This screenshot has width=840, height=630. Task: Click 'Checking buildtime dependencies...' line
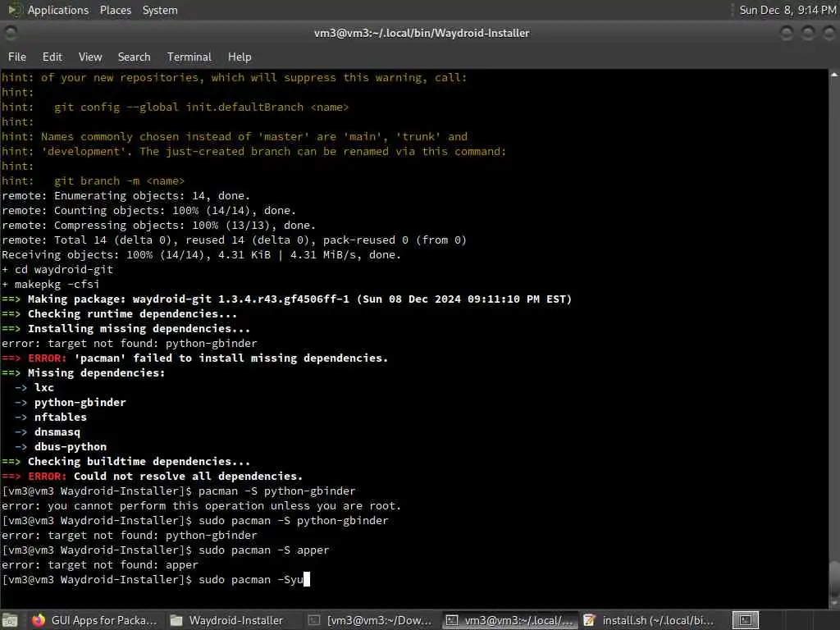tap(126, 461)
